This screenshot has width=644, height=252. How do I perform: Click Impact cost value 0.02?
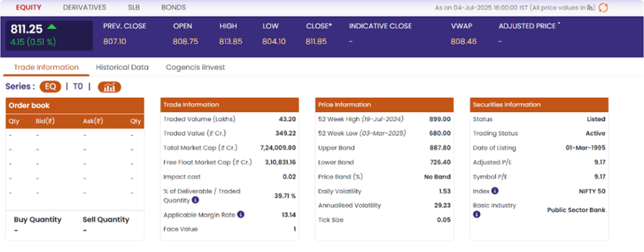coord(290,177)
